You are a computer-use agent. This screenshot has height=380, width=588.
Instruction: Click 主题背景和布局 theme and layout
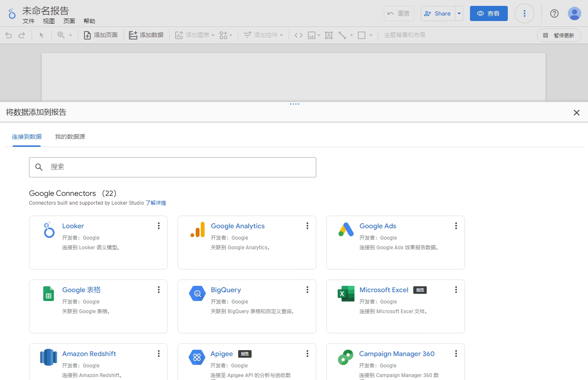point(405,35)
